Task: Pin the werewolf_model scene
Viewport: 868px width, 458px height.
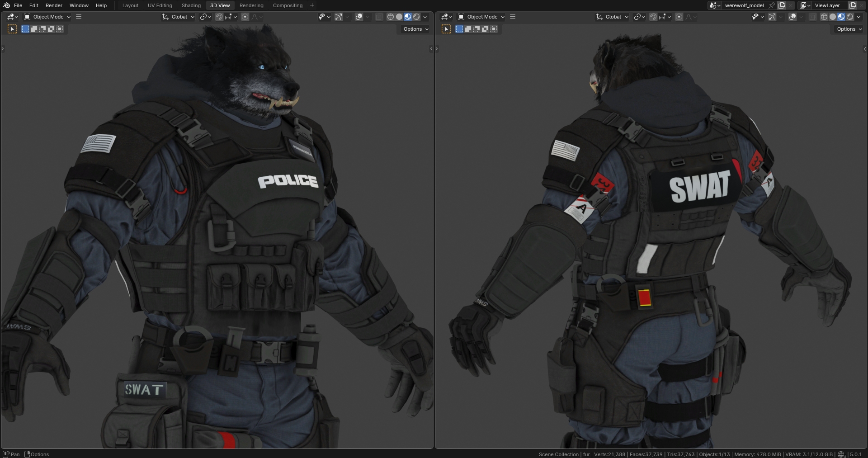Action: pos(772,5)
